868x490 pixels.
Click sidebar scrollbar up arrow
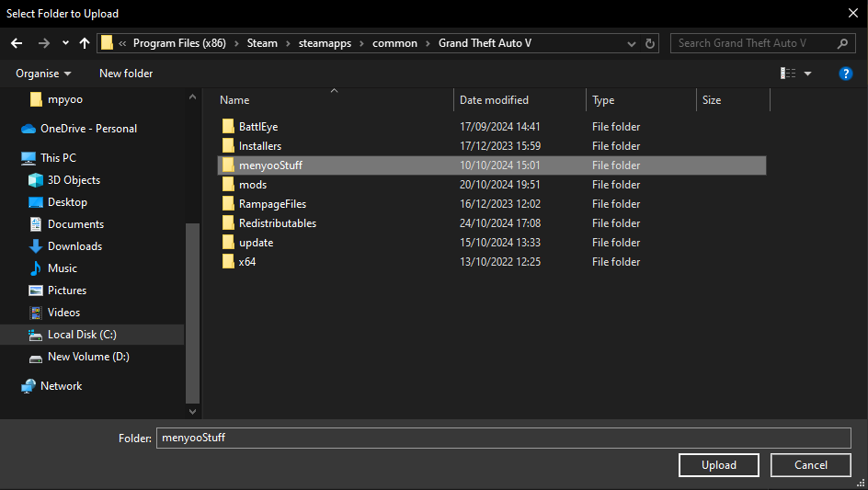(x=193, y=97)
